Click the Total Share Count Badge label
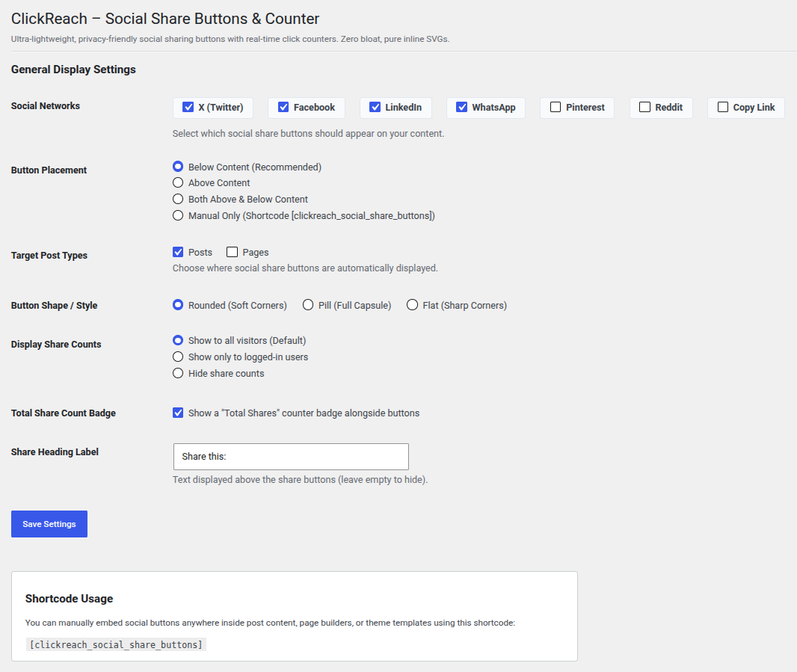 (x=64, y=413)
